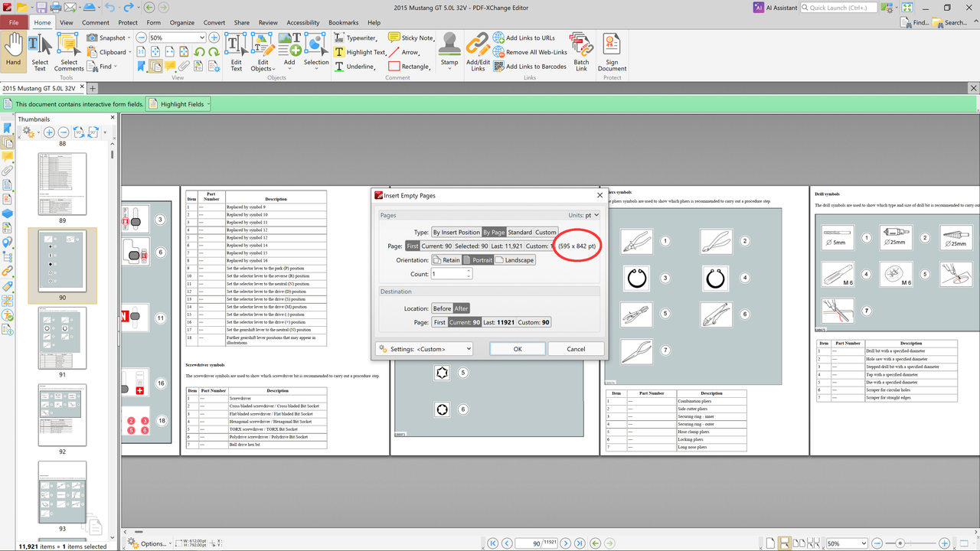The width and height of the screenshot is (980, 551).
Task: Cancel the Insert Empty Pages dialog
Action: coord(576,349)
